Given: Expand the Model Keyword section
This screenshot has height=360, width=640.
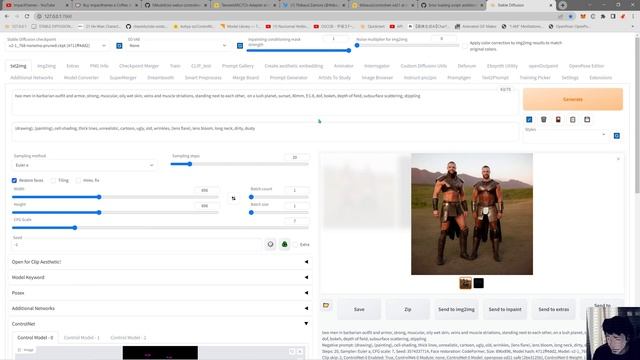Looking at the screenshot, I should pyautogui.click(x=160, y=278).
